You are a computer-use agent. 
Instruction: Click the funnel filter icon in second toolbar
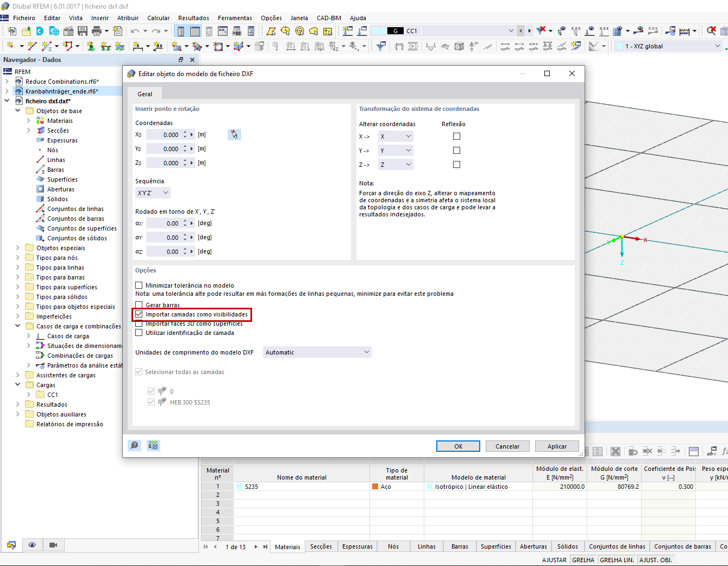point(381,46)
